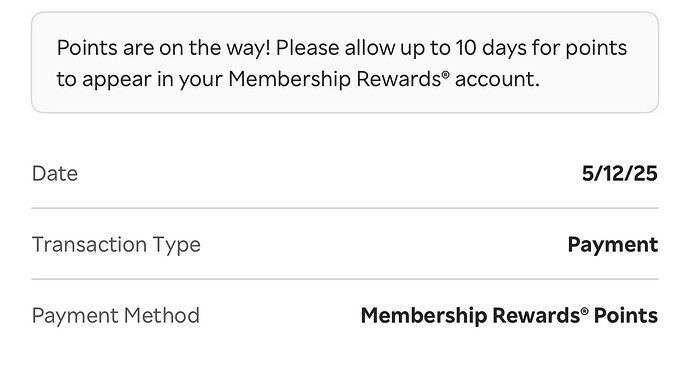Click the Membership Rewards® Points value
This screenshot has width=690, height=378.
[x=509, y=316]
